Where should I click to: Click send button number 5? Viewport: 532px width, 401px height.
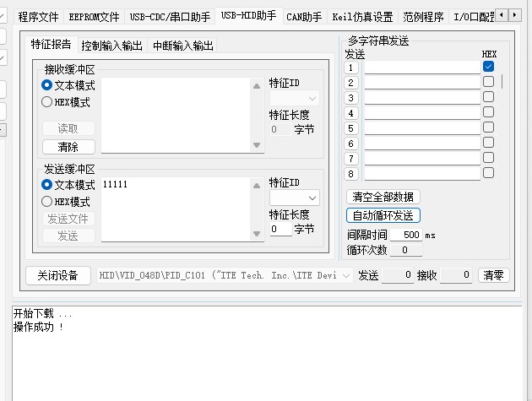350,128
